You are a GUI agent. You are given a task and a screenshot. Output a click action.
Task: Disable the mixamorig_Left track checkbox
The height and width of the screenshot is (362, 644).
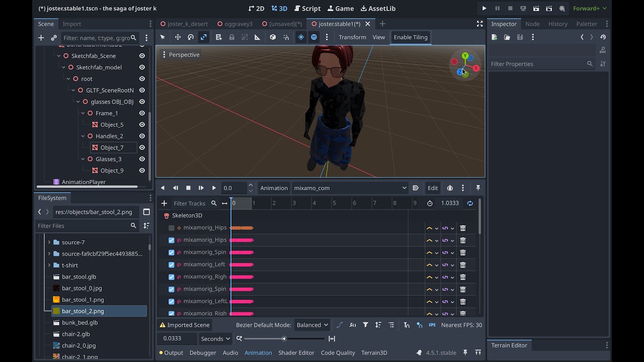pos(172,265)
